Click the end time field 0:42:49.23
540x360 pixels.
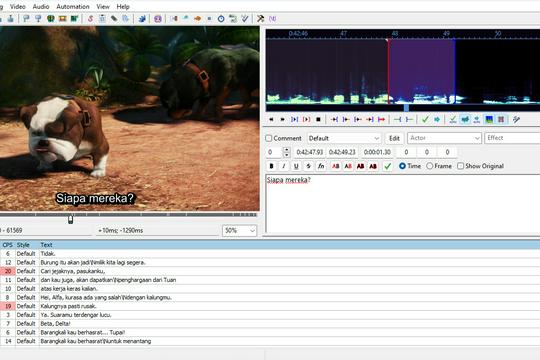click(342, 152)
